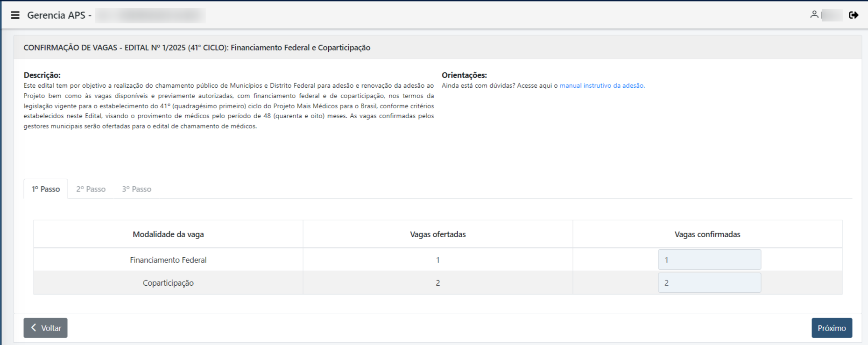The image size is (868, 345).
Task: Click the user profile icon
Action: 814,15
